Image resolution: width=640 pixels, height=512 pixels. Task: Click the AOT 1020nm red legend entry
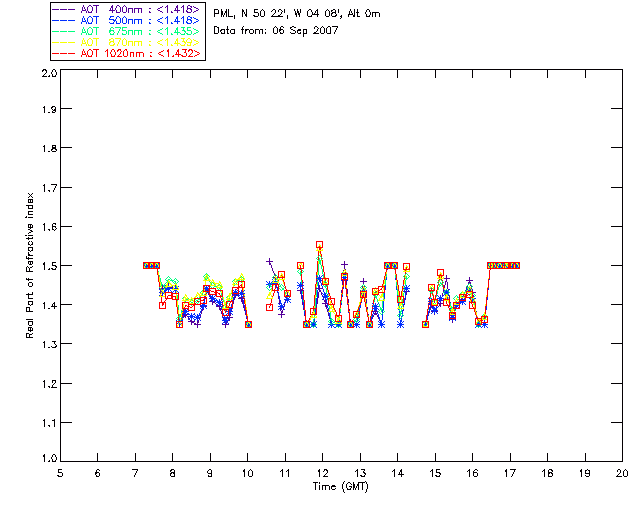[x=127, y=53]
